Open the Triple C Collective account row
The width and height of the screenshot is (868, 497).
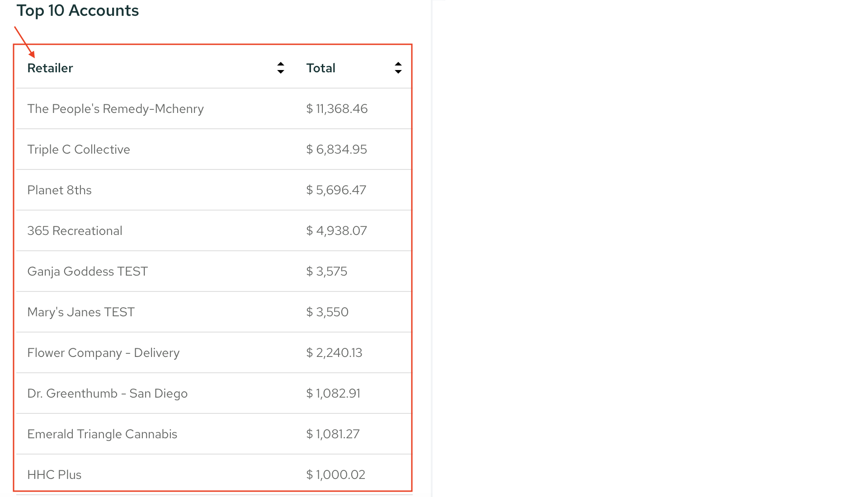pos(79,149)
